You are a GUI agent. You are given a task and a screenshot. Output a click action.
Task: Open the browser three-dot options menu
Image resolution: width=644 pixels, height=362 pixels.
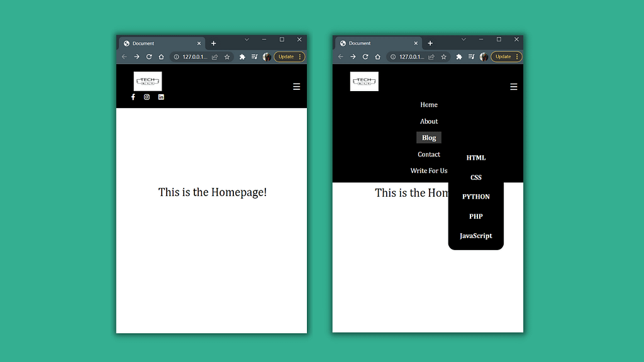[299, 57]
